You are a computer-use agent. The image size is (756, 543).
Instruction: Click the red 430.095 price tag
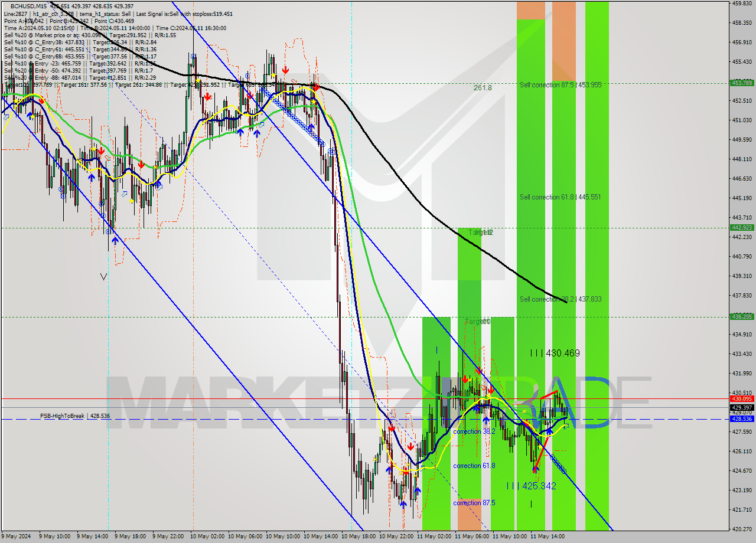[x=742, y=399]
